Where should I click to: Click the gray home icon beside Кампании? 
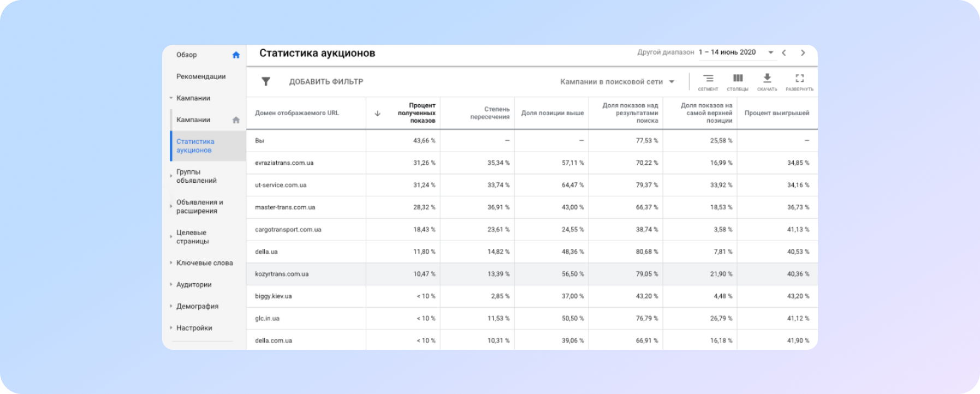click(236, 120)
